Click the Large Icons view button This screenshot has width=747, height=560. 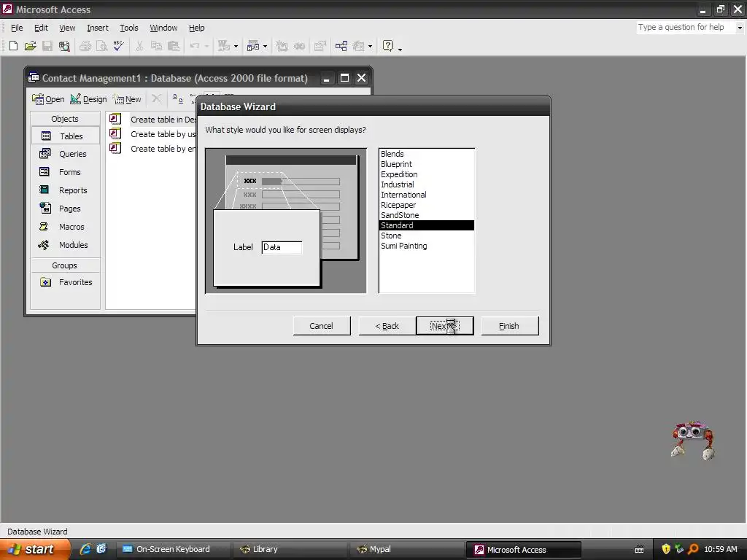(x=178, y=98)
